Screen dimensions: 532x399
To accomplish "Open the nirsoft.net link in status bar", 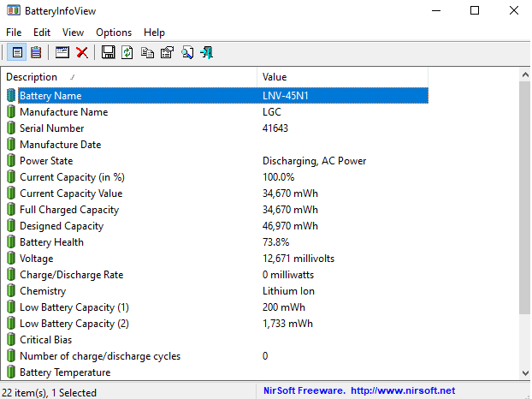I will [x=403, y=390].
